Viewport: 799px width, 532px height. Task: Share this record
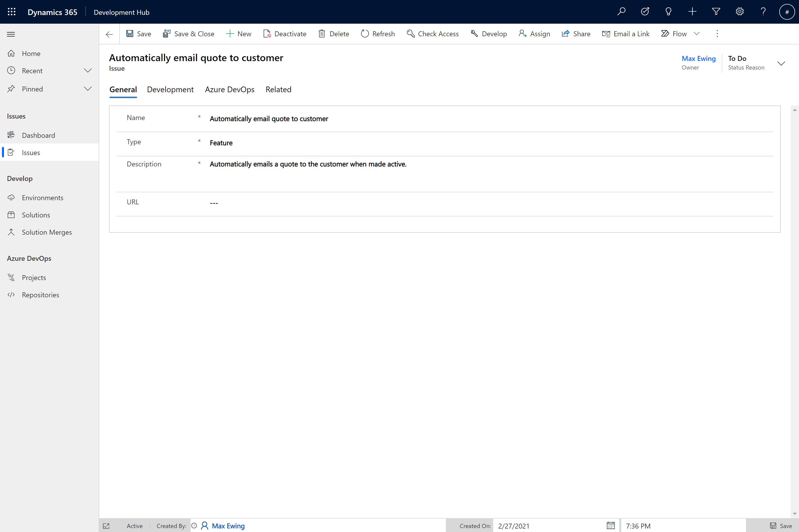click(x=576, y=34)
